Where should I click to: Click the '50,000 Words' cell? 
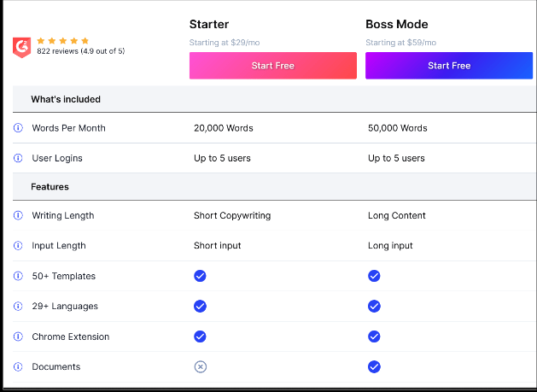coord(397,128)
